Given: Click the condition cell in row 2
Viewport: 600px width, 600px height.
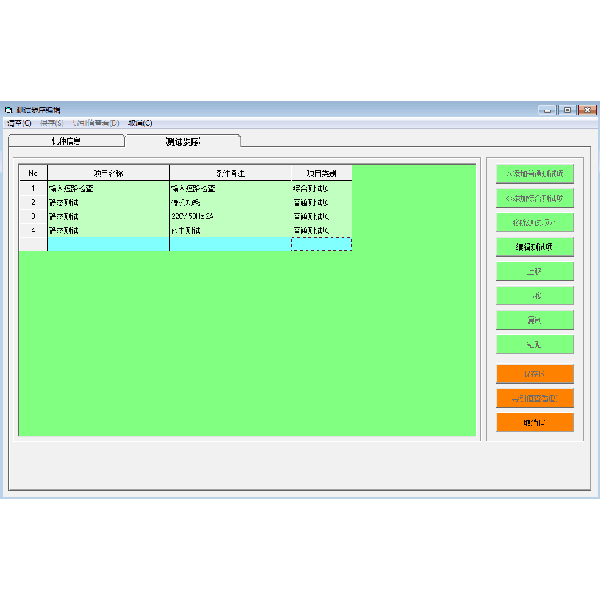Looking at the screenshot, I should [x=230, y=202].
